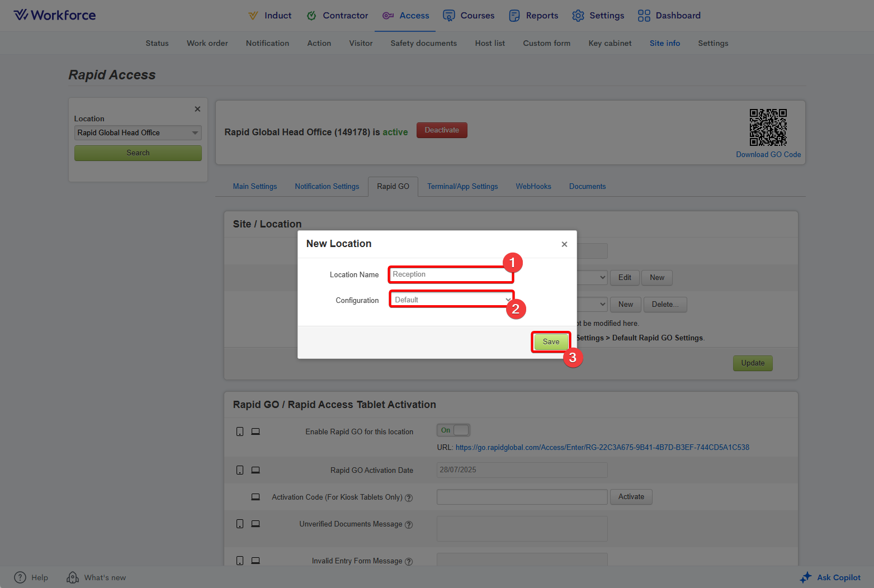
Task: Close the New Location dialog
Action: pyautogui.click(x=564, y=244)
